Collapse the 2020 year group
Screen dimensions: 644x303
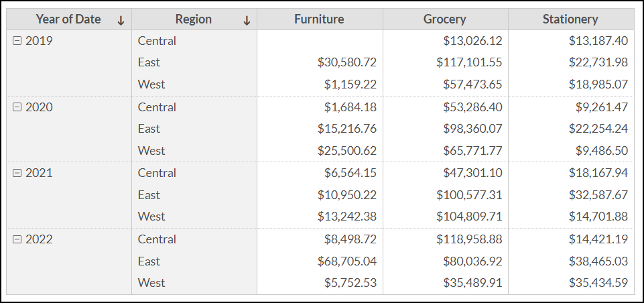point(17,107)
